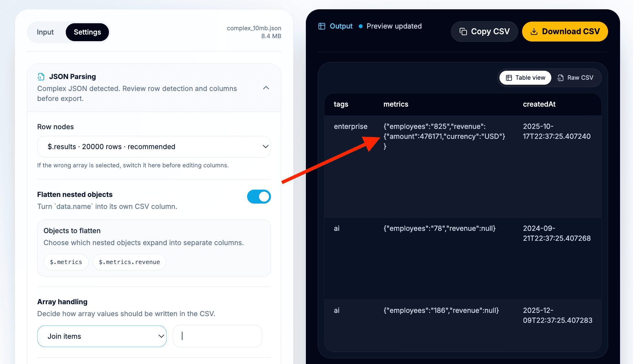Toggle Flatten nested objects switch
Image resolution: width=633 pixels, height=364 pixels.
point(259,197)
